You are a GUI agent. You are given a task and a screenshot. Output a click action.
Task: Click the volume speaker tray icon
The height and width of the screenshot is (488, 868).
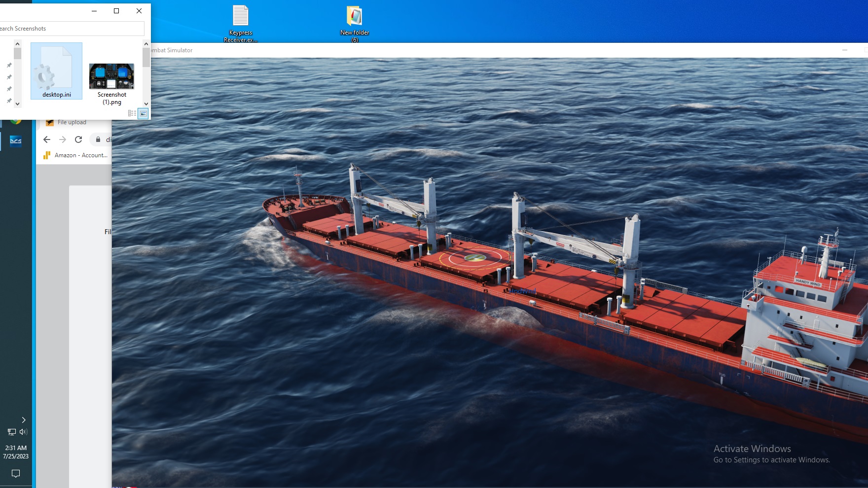click(23, 432)
